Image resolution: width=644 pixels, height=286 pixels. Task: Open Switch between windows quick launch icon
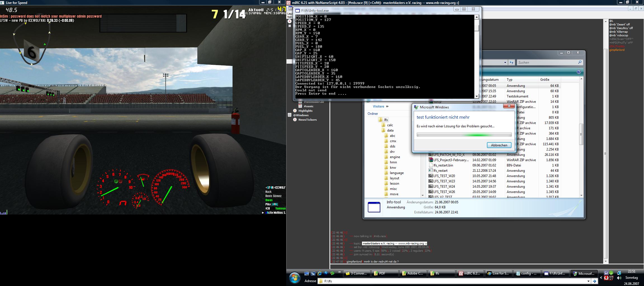click(313, 273)
